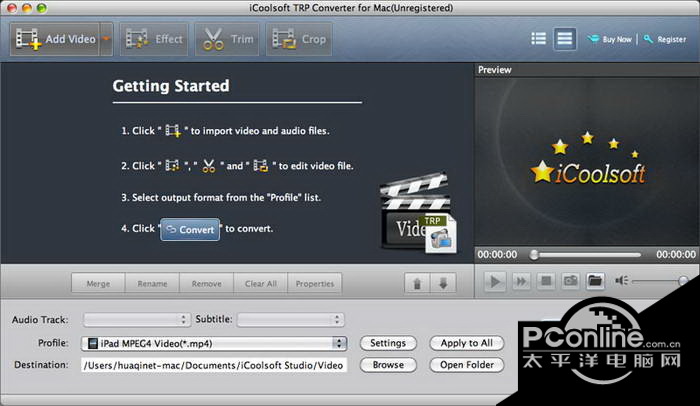The height and width of the screenshot is (406, 700).
Task: Click the elapsed time 00:00:00 on left
Action: point(497,255)
